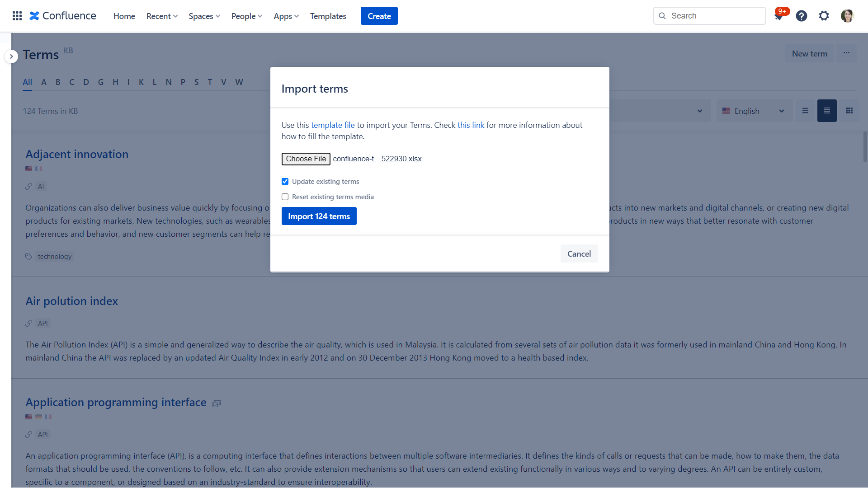Expand the Spaces menu
868x488 pixels.
tap(204, 16)
